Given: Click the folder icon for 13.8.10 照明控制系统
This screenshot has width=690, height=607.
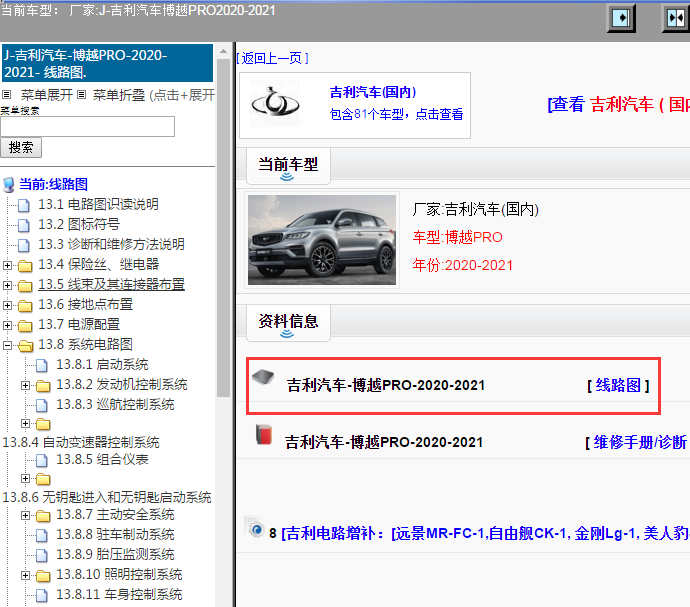Looking at the screenshot, I should pyautogui.click(x=43, y=575).
